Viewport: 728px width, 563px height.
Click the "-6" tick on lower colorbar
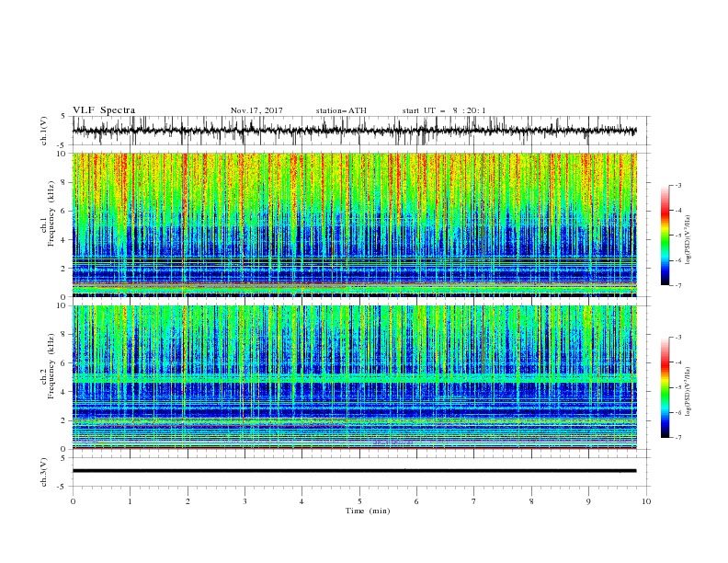tap(677, 412)
